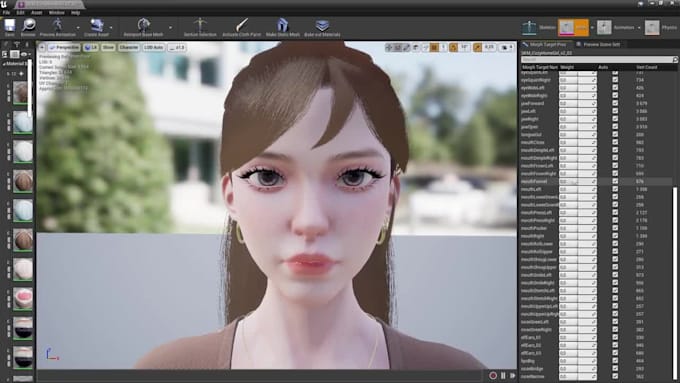Open the Window menu

click(56, 13)
